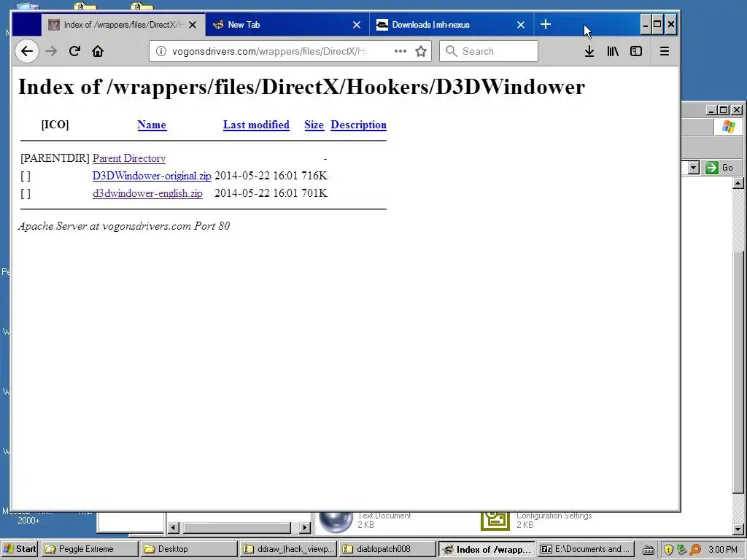The width and height of the screenshot is (747, 560).
Task: Click the network tray icon beside shield
Action: pyautogui.click(x=682, y=550)
